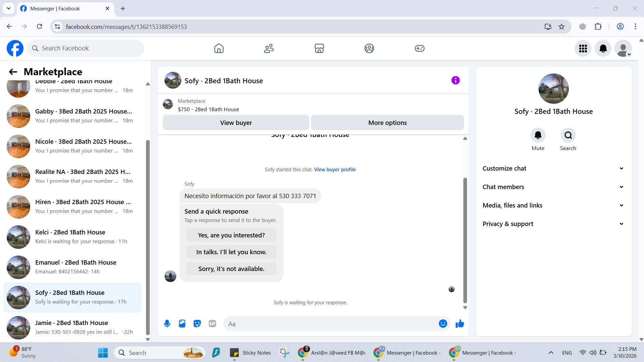Expand Privacy & support section
The width and height of the screenshot is (644, 362).
553,224
